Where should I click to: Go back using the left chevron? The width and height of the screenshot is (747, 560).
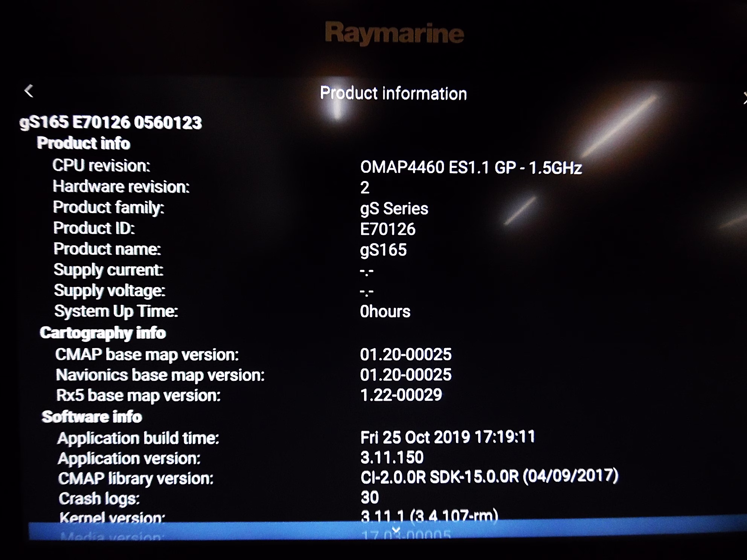click(x=29, y=91)
